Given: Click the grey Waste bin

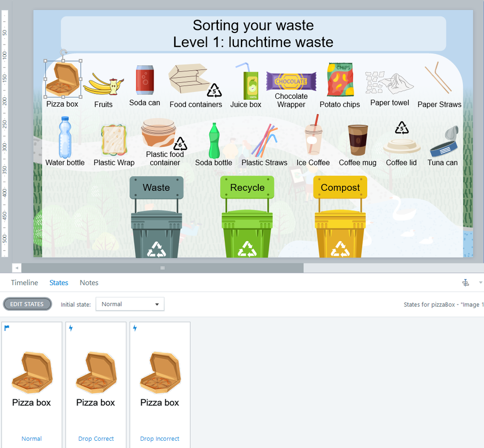Looking at the screenshot, I should (x=156, y=216).
